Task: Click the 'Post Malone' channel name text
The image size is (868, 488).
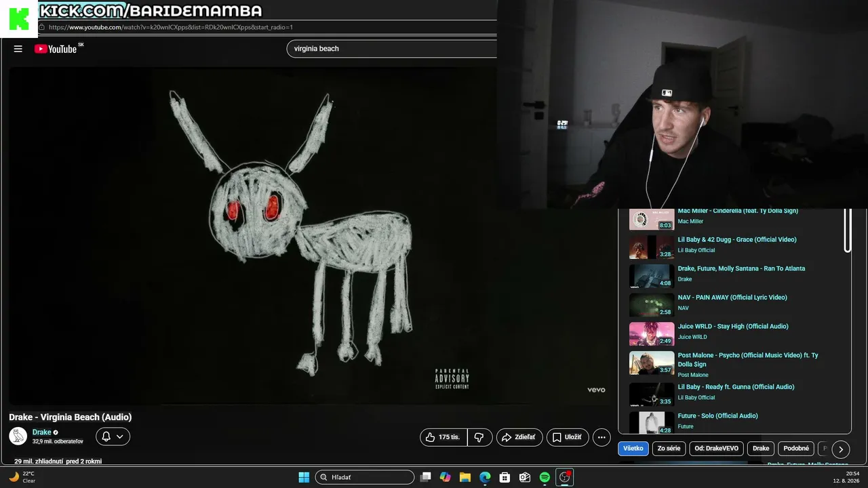Action: 693,375
